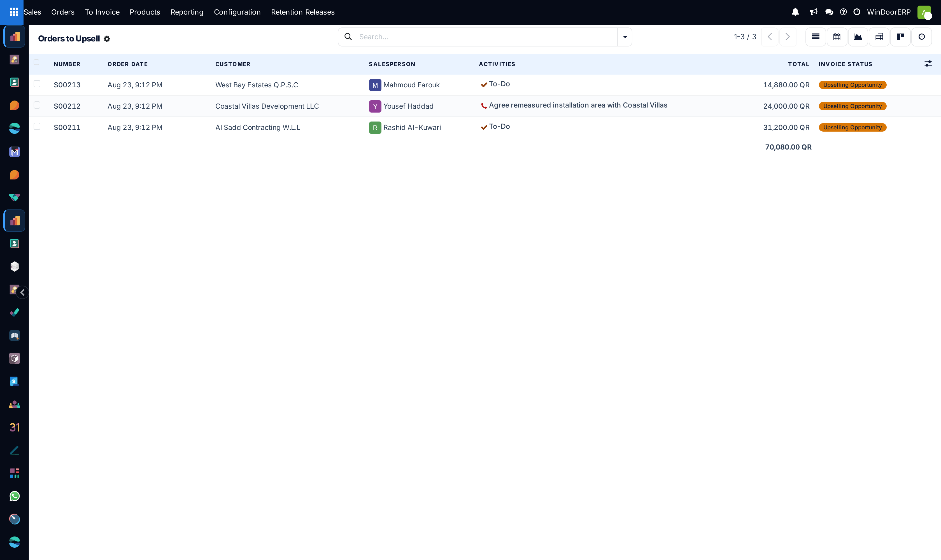
Task: Open the gear next to Orders to Upsell
Action: point(107,39)
